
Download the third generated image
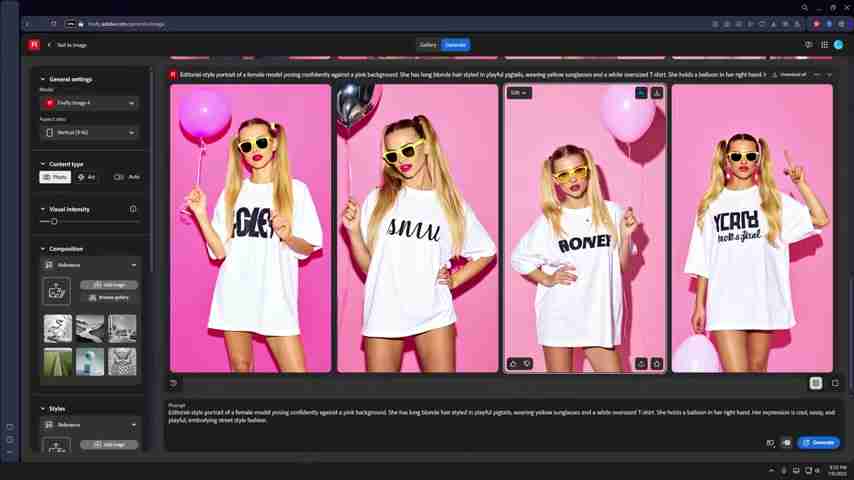pos(657,93)
